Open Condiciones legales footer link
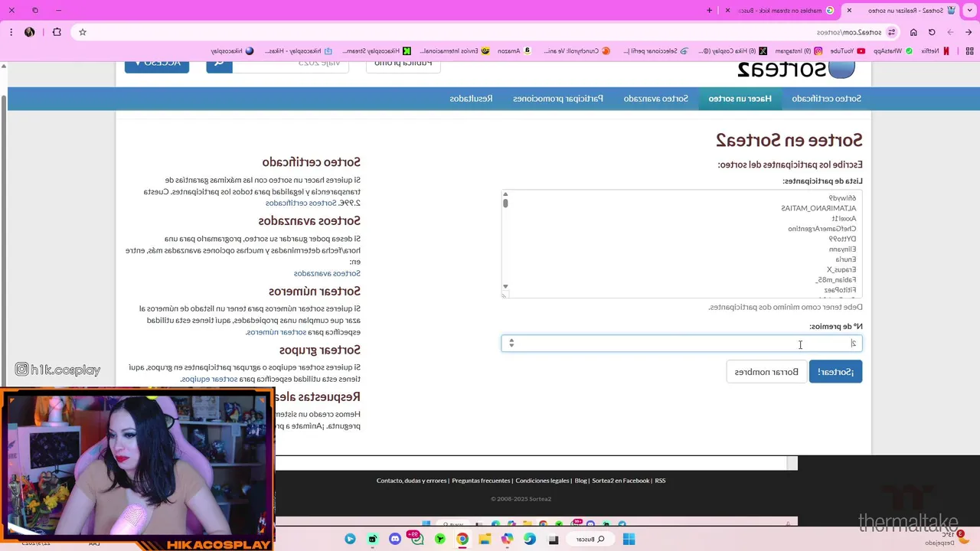980x551 pixels. 542,481
